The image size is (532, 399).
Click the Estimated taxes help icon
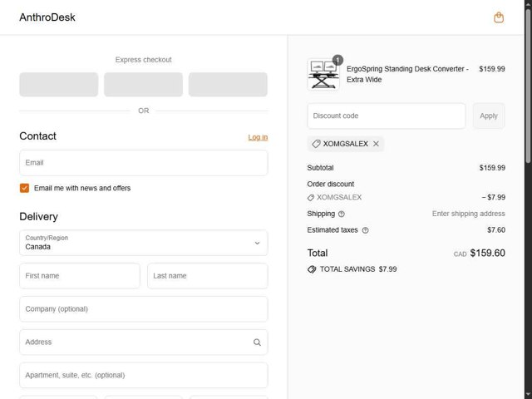[x=365, y=230]
